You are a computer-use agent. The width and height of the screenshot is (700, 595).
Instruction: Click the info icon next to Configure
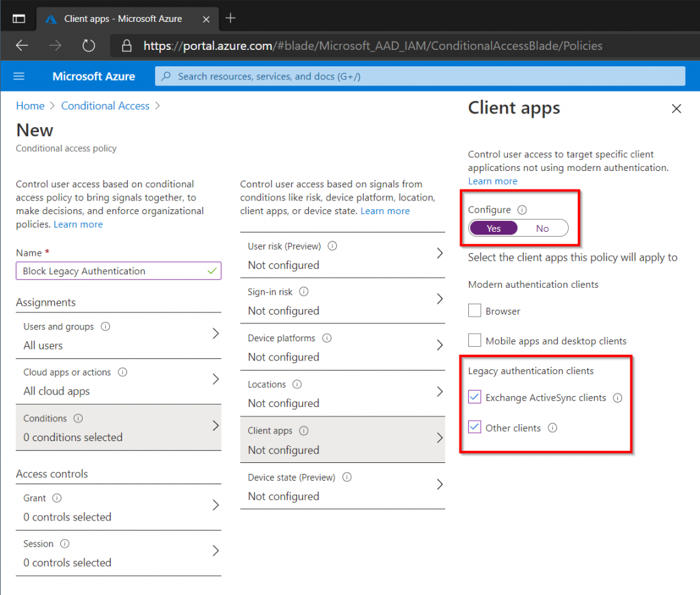(x=522, y=209)
